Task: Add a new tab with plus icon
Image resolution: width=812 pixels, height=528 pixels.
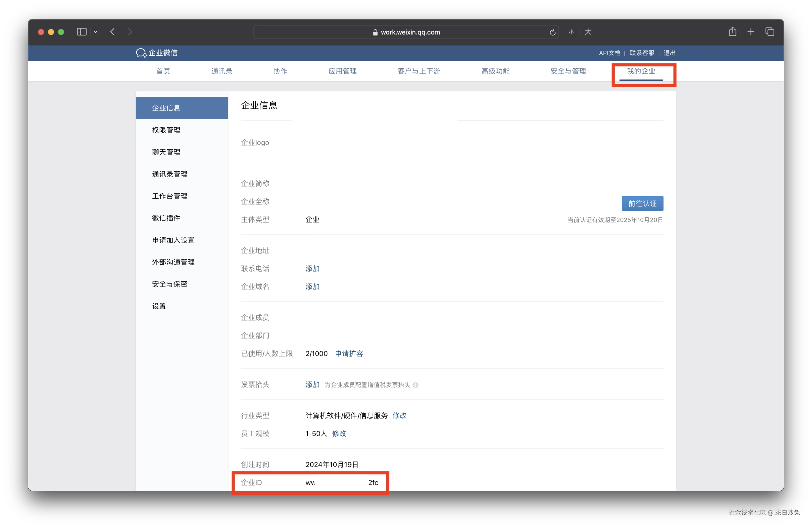Action: (x=751, y=32)
